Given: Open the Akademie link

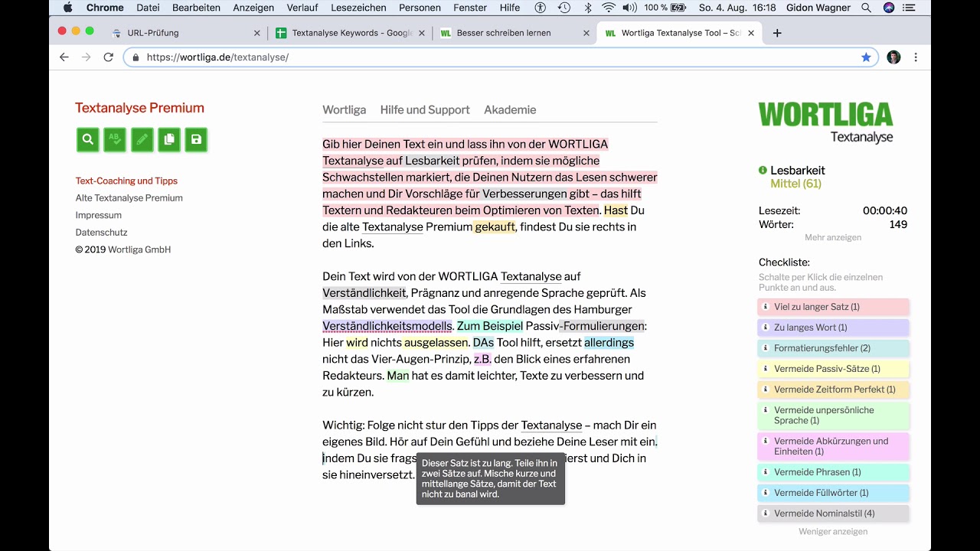Looking at the screenshot, I should [x=510, y=109].
